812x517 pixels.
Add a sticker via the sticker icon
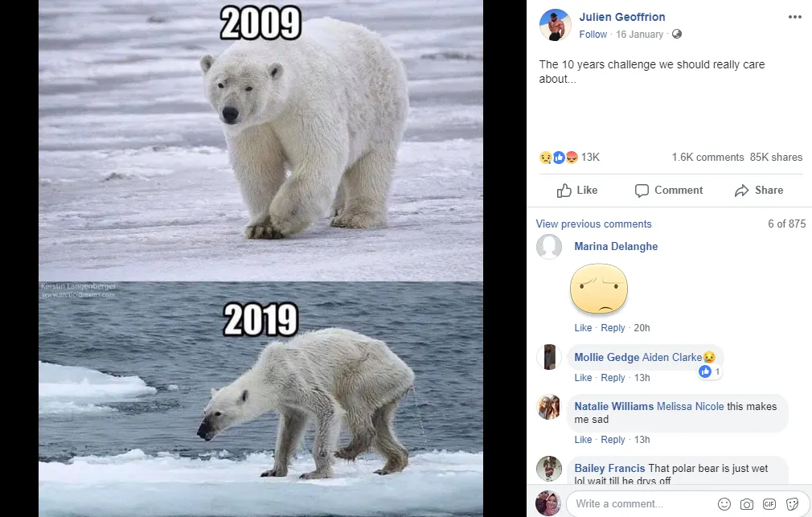(792, 503)
